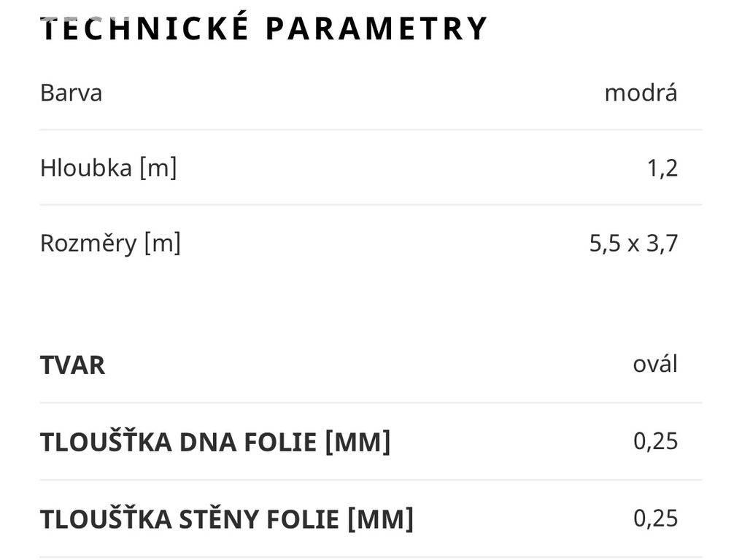The height and width of the screenshot is (560, 742).
Task: Click the [MM] unit in the stěny folie row
Action: (381, 519)
